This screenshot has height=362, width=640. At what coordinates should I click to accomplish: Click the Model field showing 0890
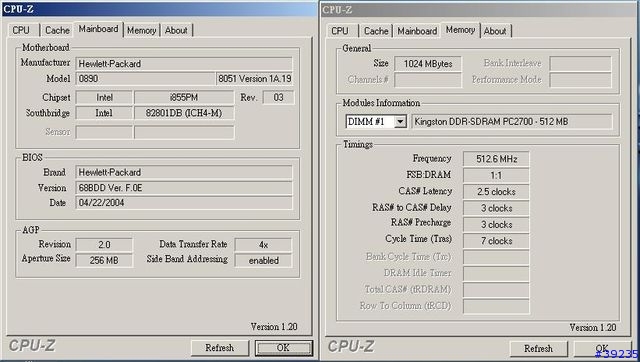[145, 79]
